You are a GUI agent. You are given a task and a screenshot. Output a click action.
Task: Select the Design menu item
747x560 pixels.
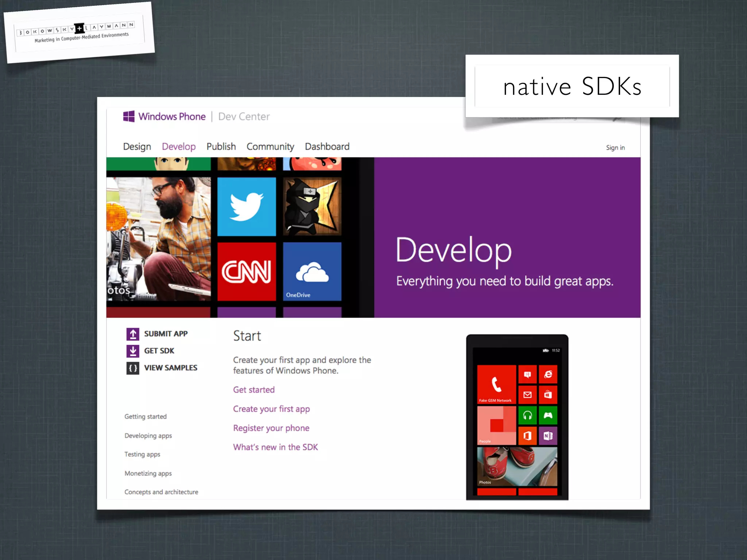137,147
